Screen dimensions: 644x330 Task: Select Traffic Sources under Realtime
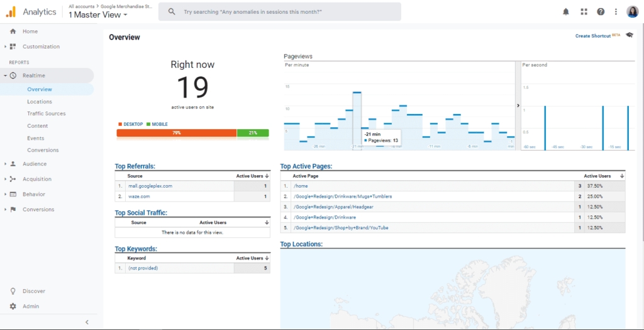[46, 114]
